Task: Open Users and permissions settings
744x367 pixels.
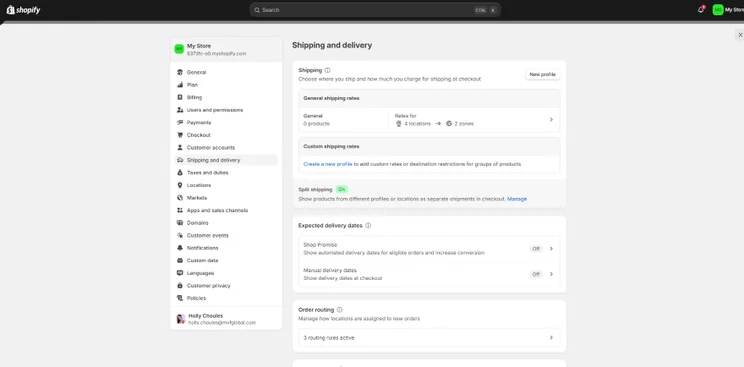Action: (x=226, y=110)
